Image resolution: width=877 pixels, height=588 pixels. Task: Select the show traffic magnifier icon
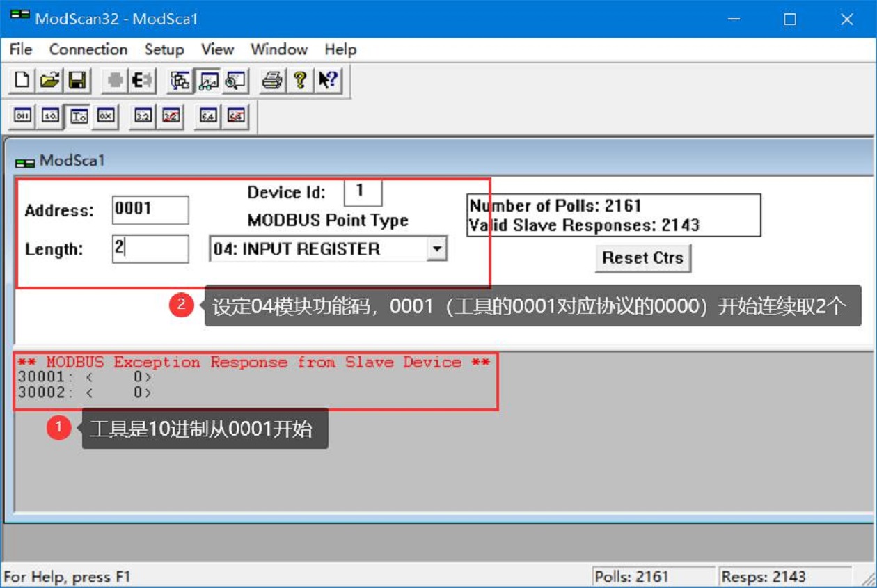click(x=234, y=81)
